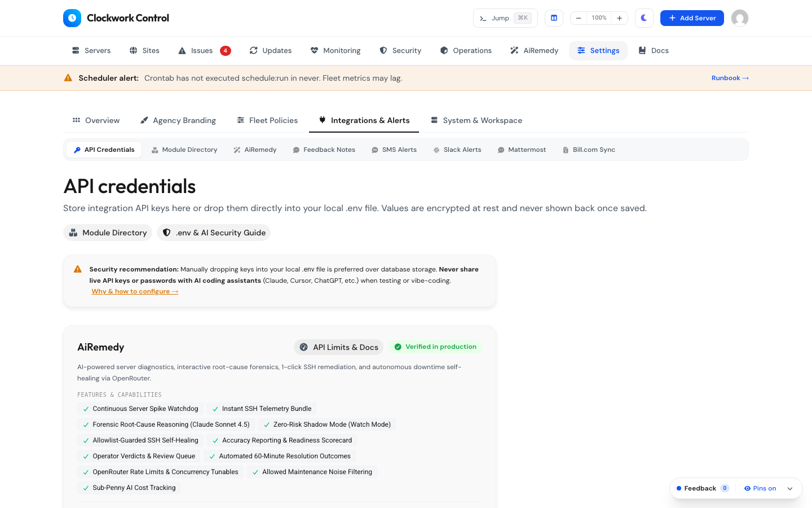Open the Feedback widget
The width and height of the screenshot is (812, 508).
[x=703, y=488]
